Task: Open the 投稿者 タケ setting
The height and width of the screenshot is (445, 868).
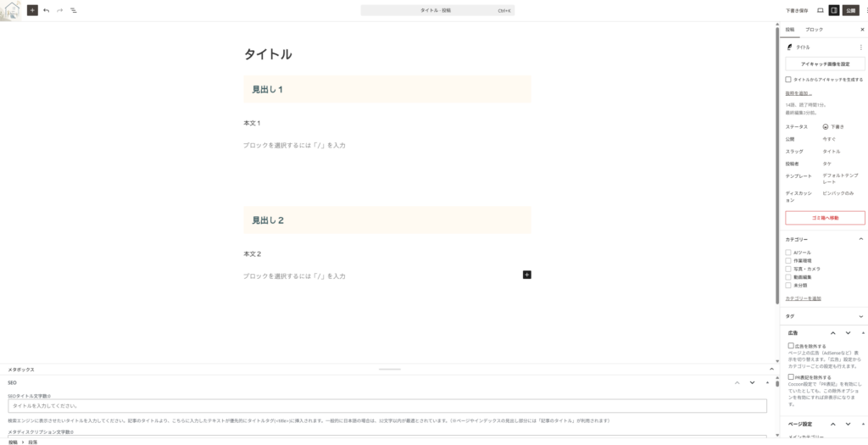Action: (826, 164)
